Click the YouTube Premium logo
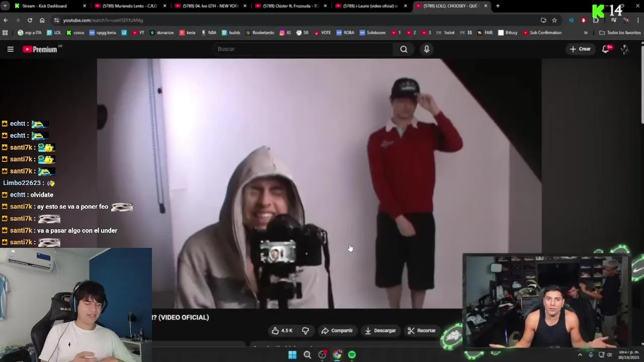Screen dimensions: 644x362 (x=40, y=49)
